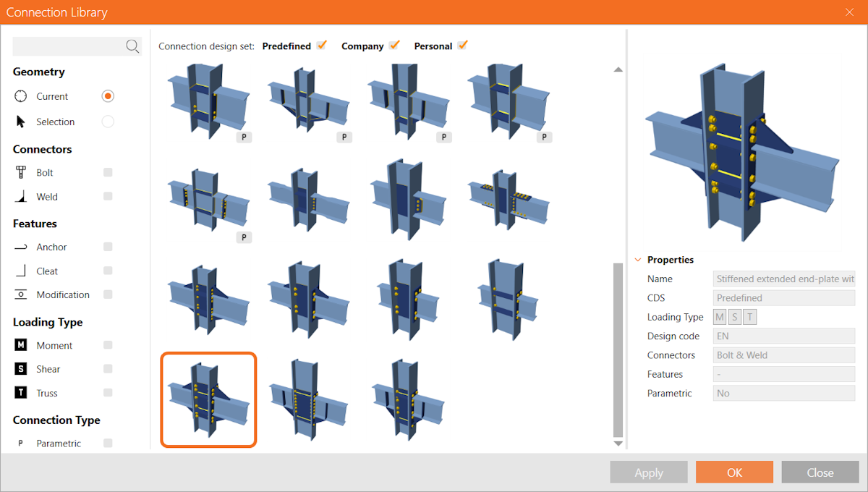Close the Connection Library window with X

pos(850,12)
